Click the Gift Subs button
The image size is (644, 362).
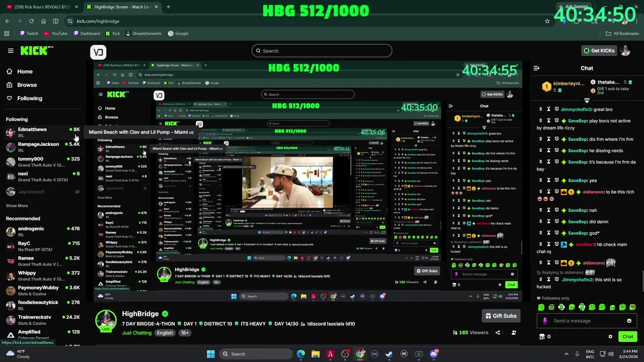point(501,316)
